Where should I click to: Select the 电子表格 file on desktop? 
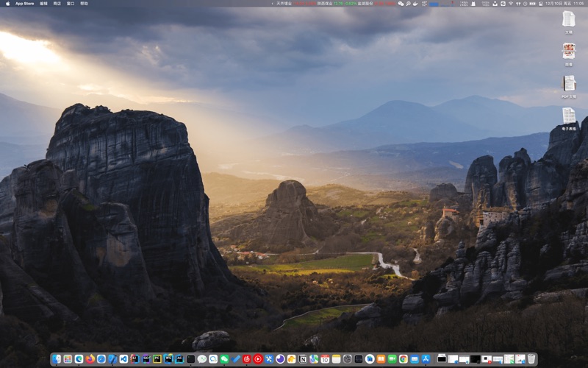569,118
